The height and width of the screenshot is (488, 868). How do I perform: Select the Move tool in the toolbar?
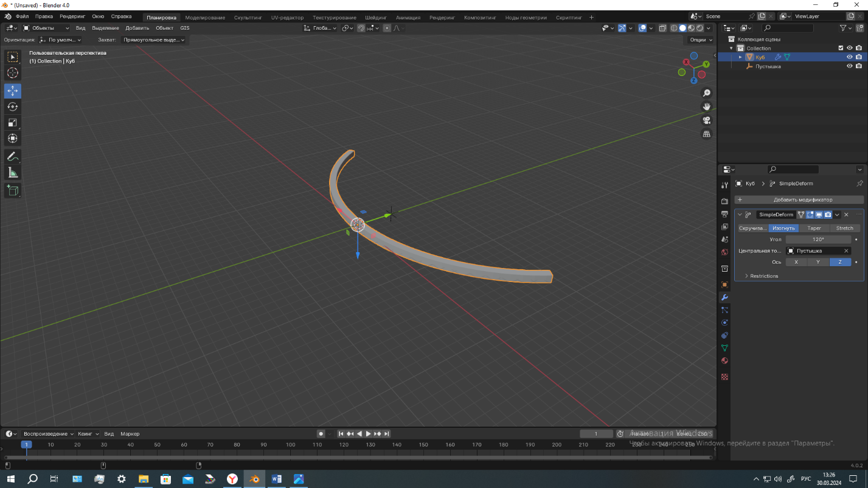click(13, 91)
